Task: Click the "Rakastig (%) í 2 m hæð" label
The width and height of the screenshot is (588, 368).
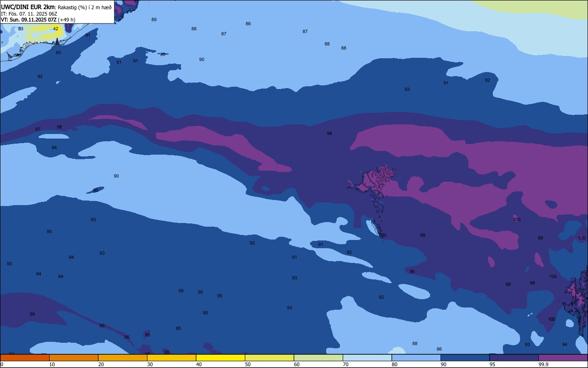Action: [x=85, y=7]
